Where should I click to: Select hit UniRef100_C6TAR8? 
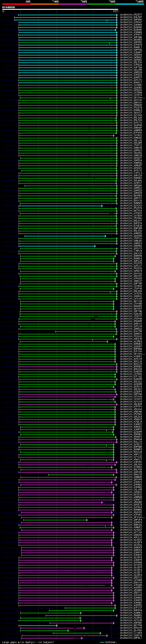tap(131, 580)
